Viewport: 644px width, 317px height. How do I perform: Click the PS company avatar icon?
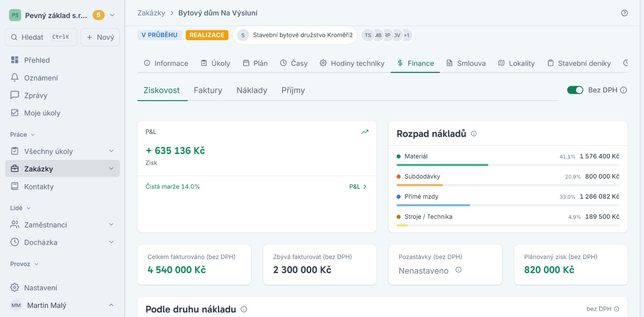[15, 15]
